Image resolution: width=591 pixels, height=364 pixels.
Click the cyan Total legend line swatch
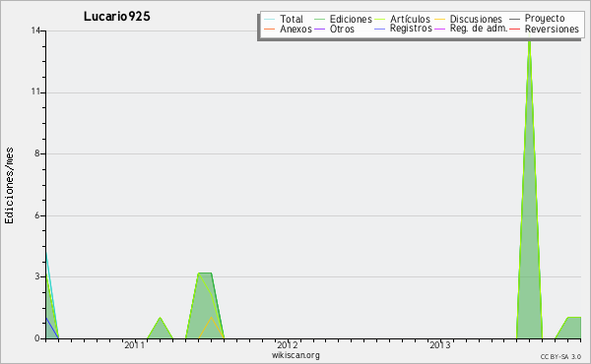coord(270,19)
